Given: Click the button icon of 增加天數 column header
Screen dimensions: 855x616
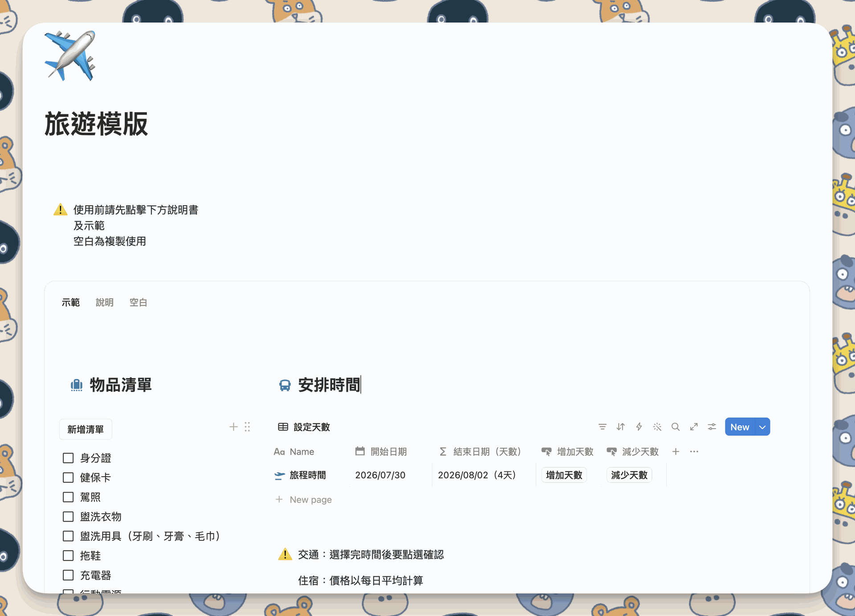Looking at the screenshot, I should click(x=546, y=451).
